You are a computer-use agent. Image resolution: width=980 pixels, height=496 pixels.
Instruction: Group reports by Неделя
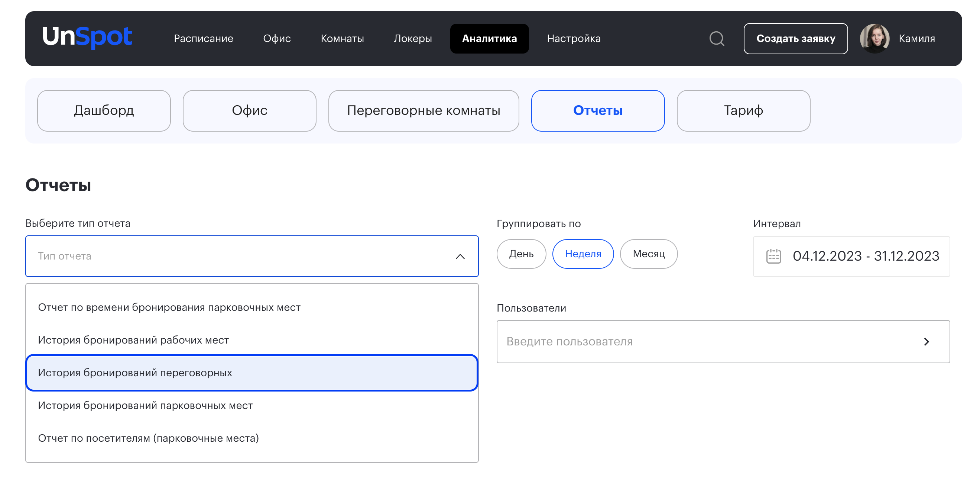tap(583, 254)
